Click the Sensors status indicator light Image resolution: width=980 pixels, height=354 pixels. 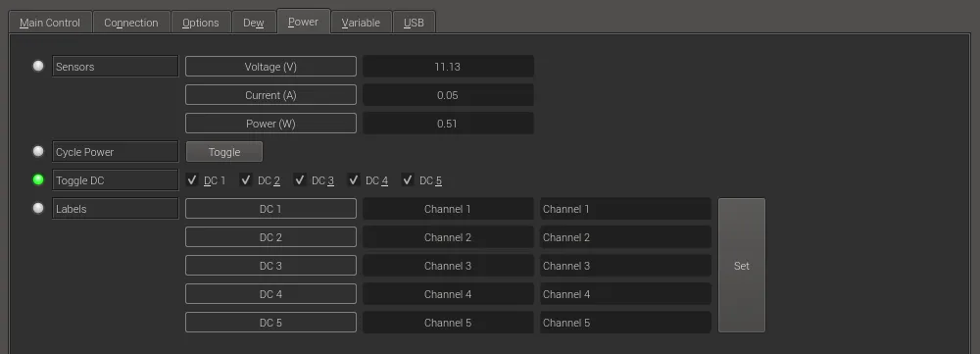point(39,66)
